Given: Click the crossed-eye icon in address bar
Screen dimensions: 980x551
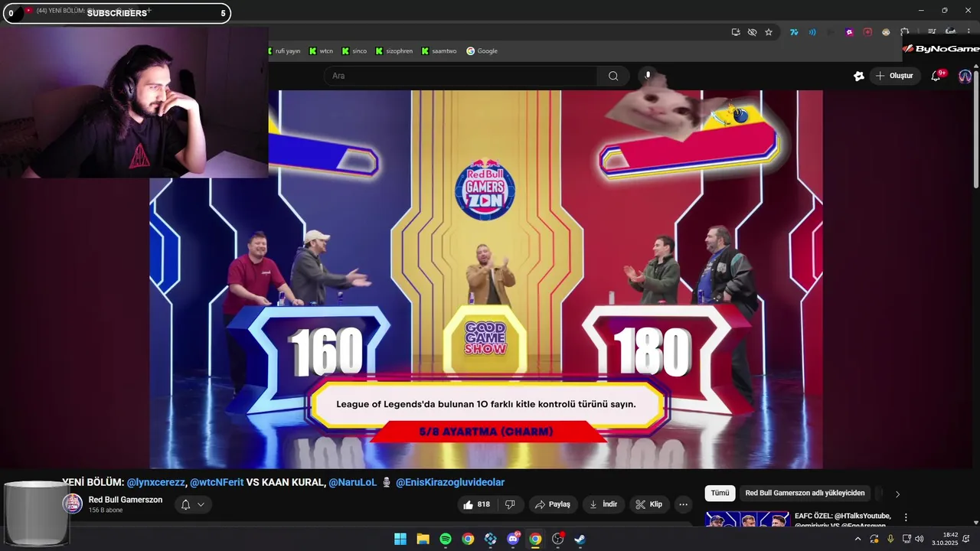Looking at the screenshot, I should click(752, 32).
